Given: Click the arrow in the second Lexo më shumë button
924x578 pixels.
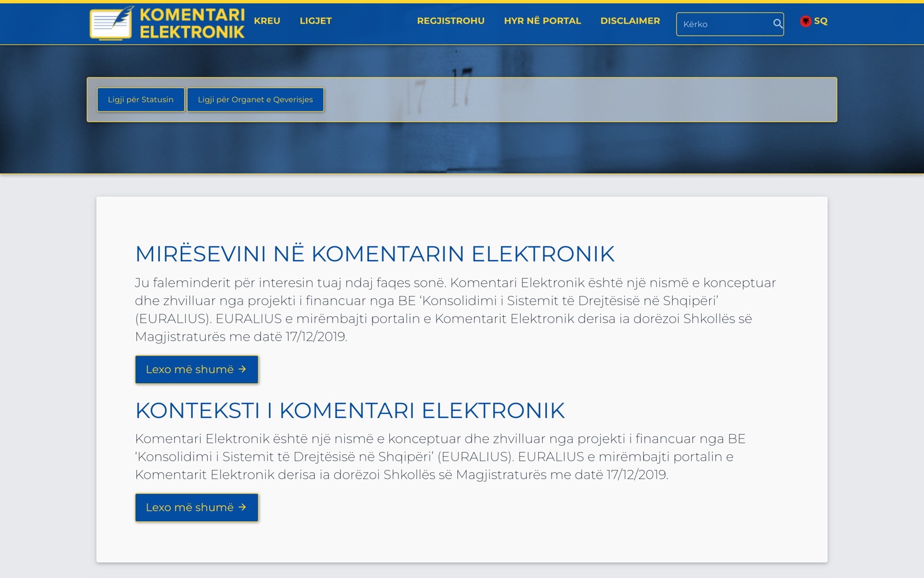Looking at the screenshot, I should (243, 507).
